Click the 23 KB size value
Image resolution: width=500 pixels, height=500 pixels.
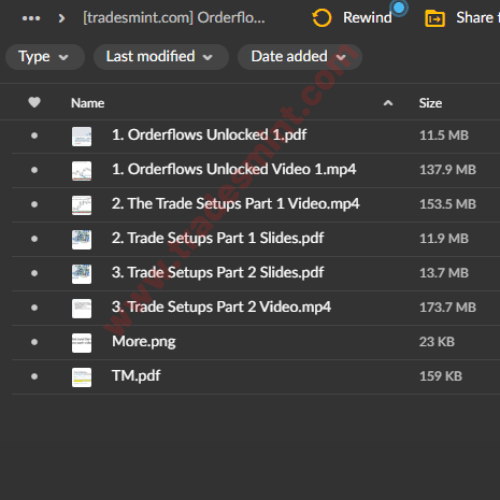[437, 342]
